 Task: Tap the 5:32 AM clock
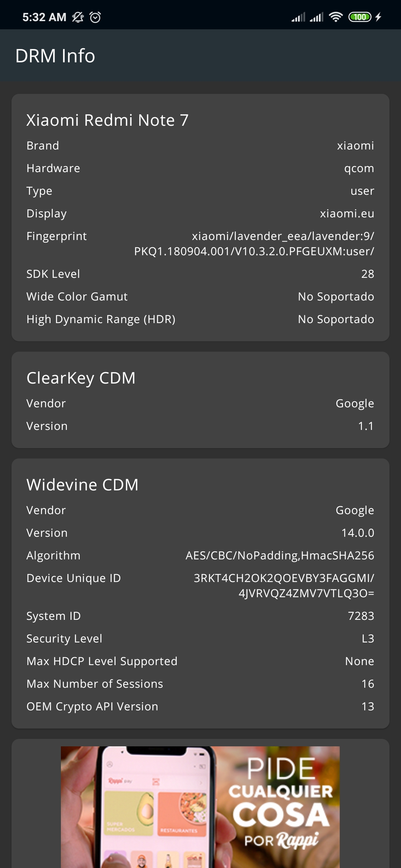[44, 17]
